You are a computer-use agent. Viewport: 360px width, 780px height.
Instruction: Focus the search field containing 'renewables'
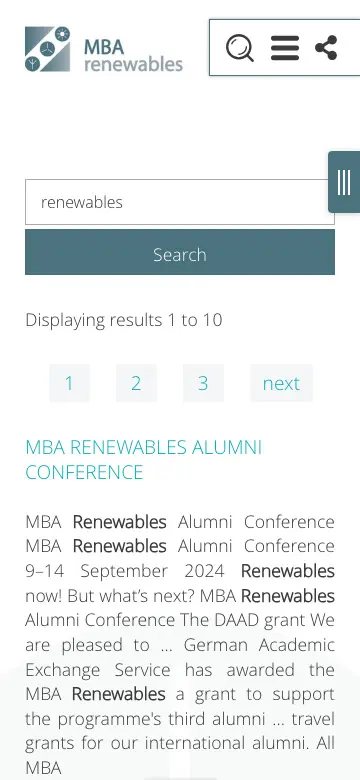(x=180, y=202)
